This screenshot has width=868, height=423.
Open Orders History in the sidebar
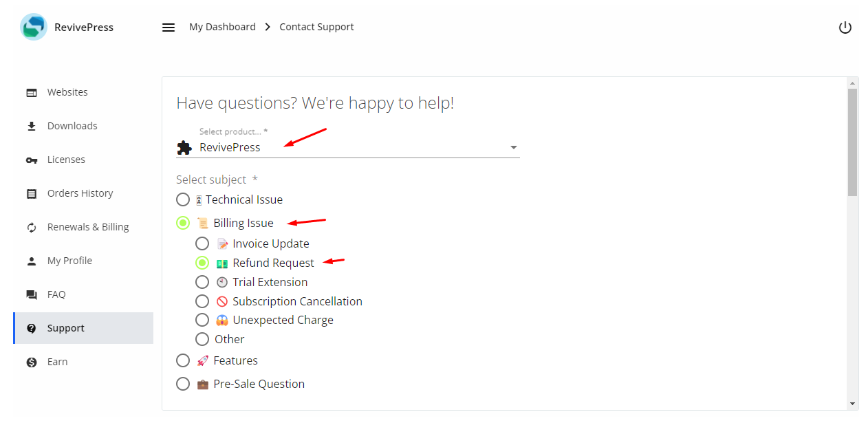coord(83,193)
